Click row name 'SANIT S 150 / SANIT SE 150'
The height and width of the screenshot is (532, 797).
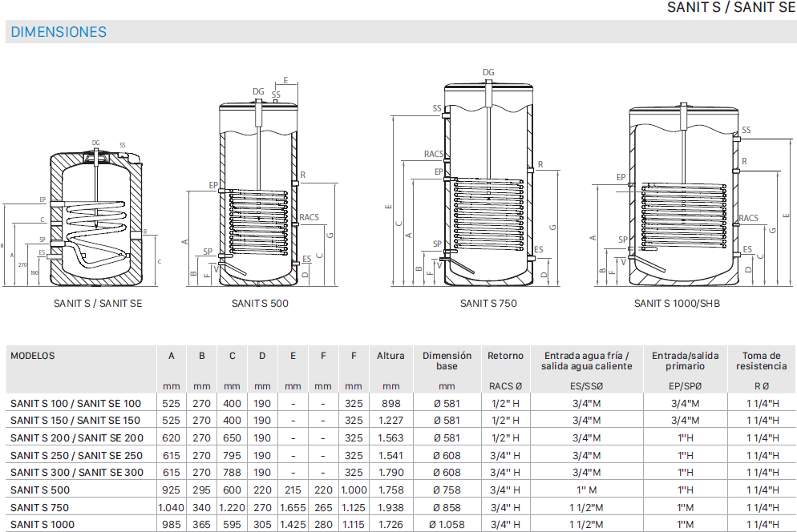point(75,421)
